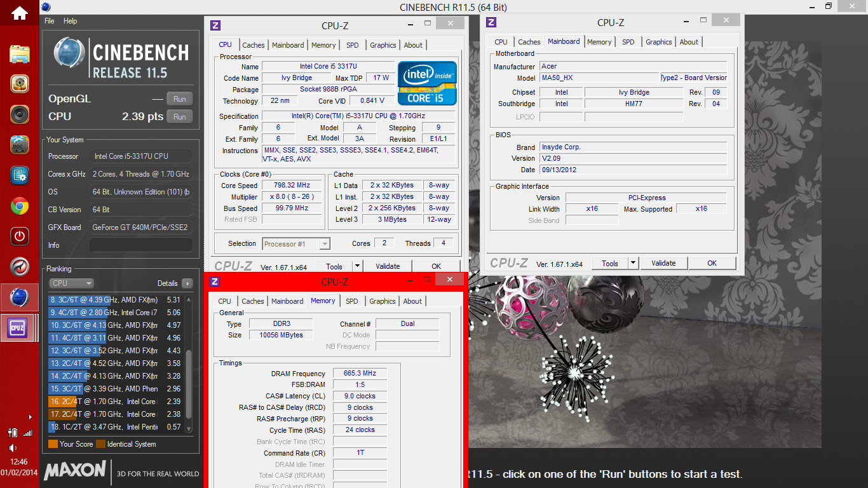
Task: Launch Google Chrome from the sidebar
Action: pos(20,206)
